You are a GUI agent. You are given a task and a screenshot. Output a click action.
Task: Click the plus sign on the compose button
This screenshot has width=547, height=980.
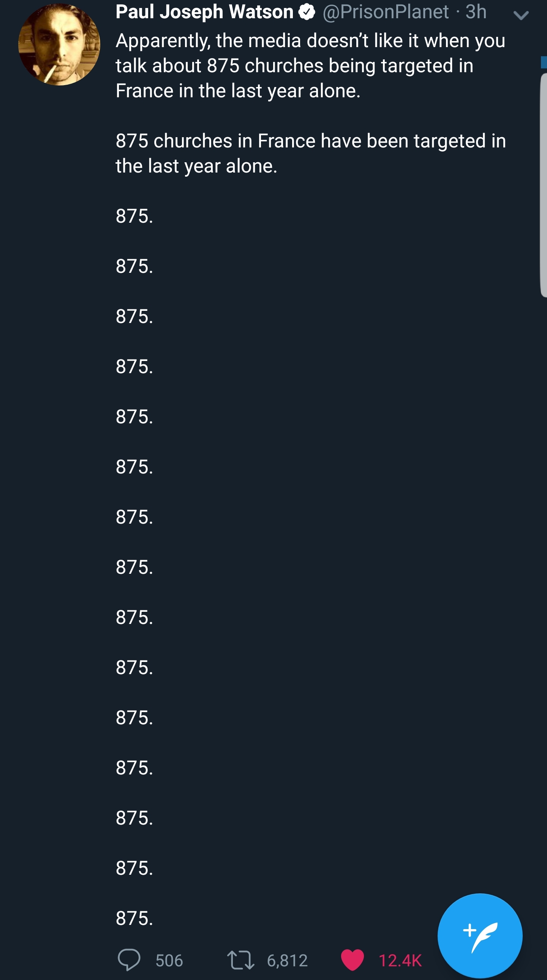coord(470,930)
